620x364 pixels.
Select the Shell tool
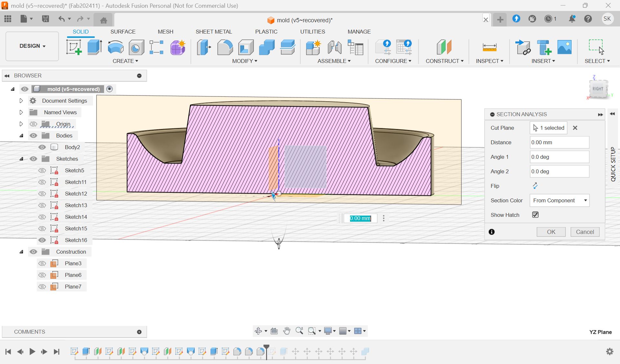click(x=246, y=47)
